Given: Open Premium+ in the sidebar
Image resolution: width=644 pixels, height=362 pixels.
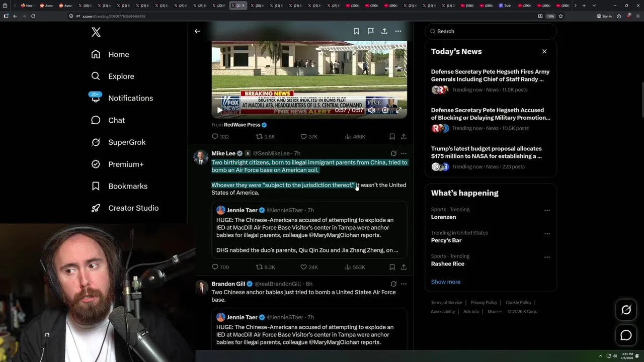Looking at the screenshot, I should pos(118,164).
